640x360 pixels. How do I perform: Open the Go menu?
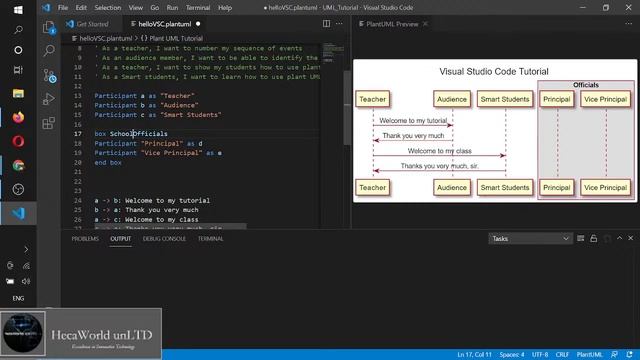point(154,8)
